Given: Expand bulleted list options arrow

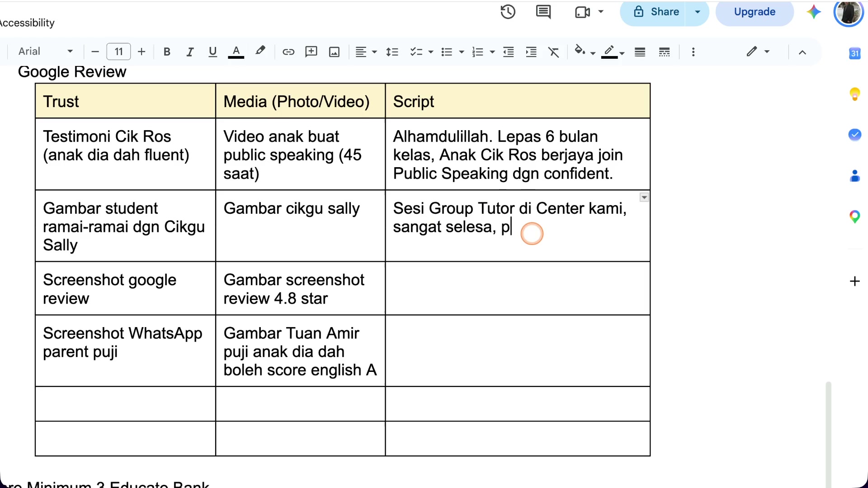Looking at the screenshot, I should coord(461,52).
